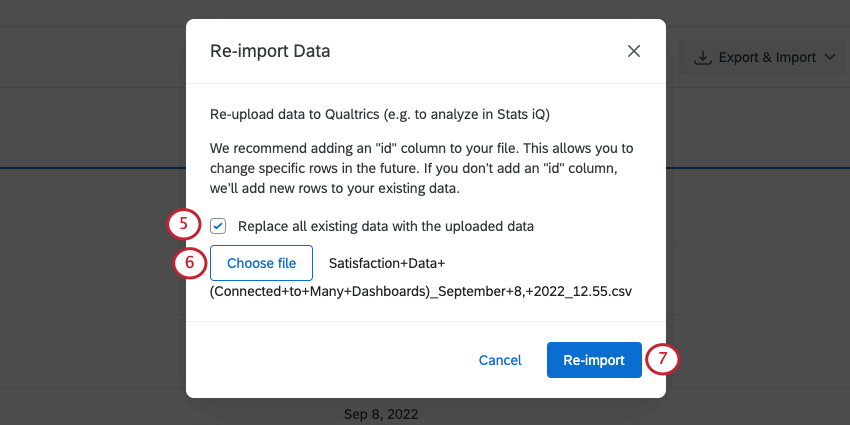850x425 pixels.
Task: Click the download arrow icon
Action: (x=703, y=57)
